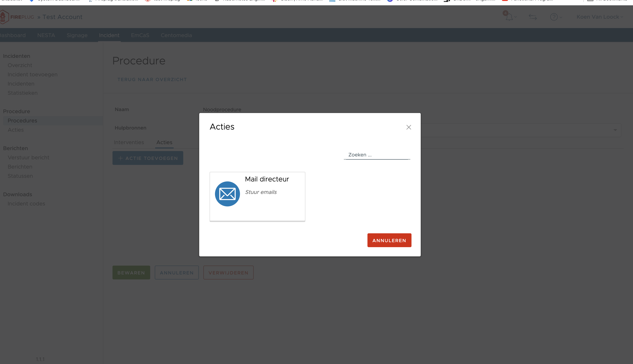Open the Signage navigation tab

point(77,35)
